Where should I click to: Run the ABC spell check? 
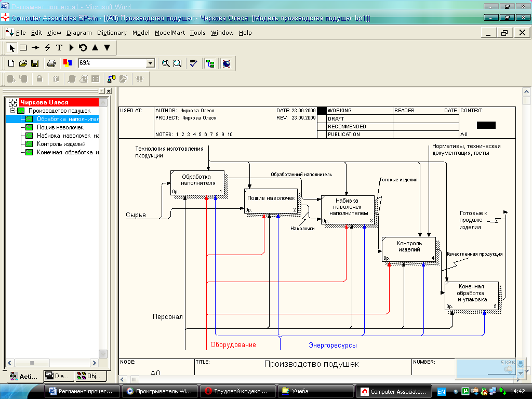pyautogui.click(x=193, y=63)
